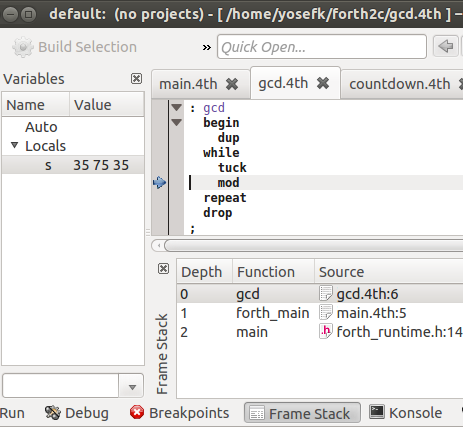Close the Variables panel with its X icon

click(136, 79)
